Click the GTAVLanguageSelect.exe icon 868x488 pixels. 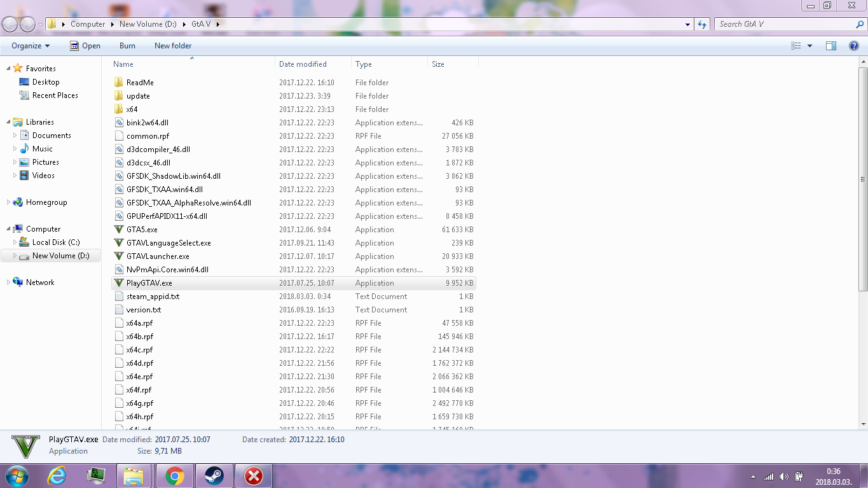(x=118, y=243)
